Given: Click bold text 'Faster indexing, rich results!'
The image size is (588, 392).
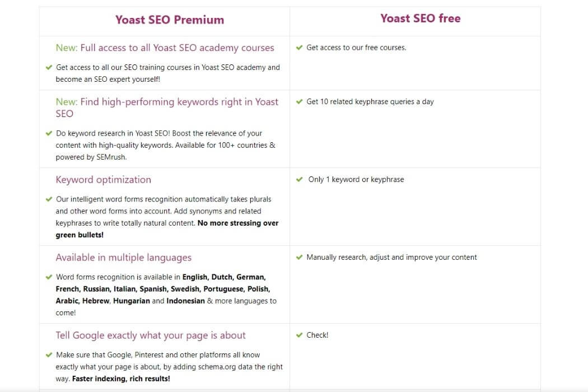Looking at the screenshot, I should (121, 379).
